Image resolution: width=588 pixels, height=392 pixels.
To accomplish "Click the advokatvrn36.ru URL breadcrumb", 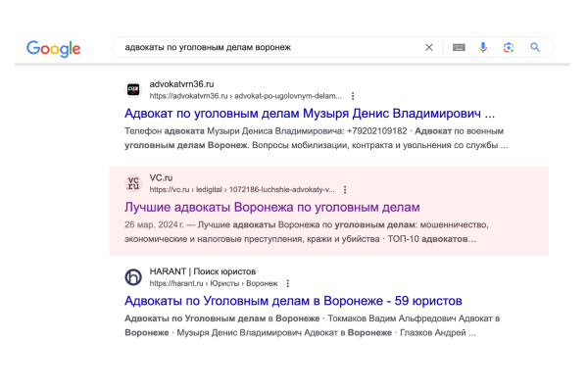I will (x=246, y=96).
